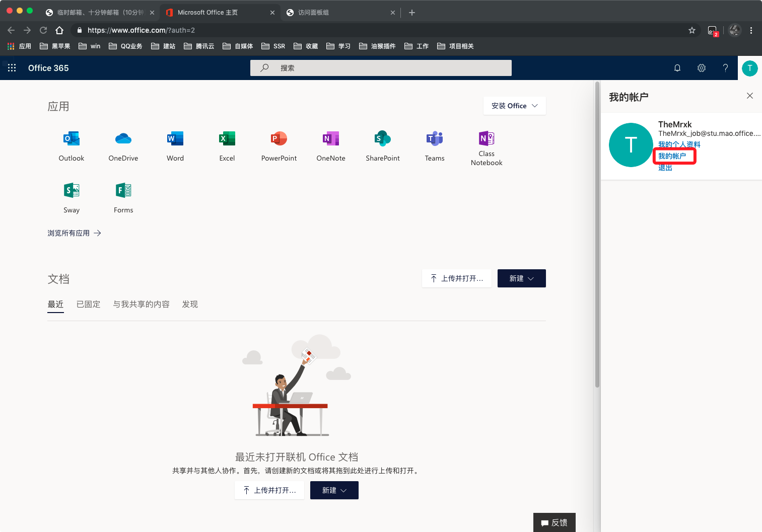762x532 pixels.
Task: Open the 建站 bookmark folder
Action: click(163, 46)
